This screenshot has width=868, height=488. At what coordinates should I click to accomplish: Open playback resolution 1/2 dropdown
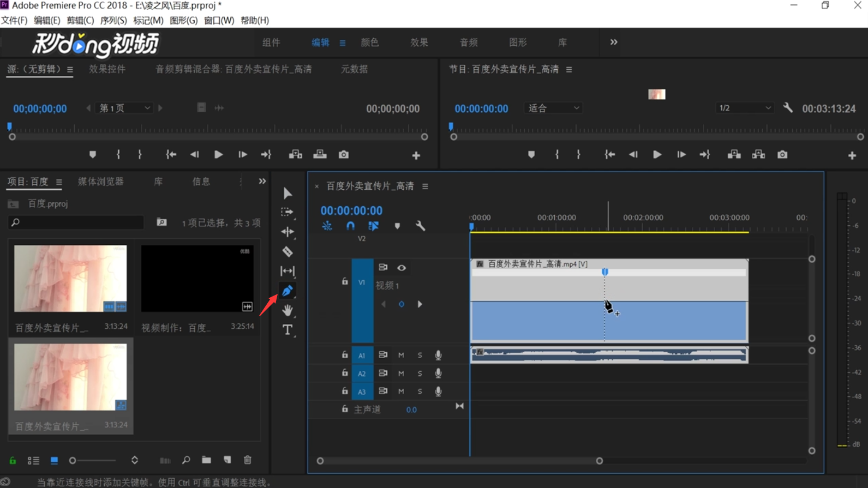coord(745,108)
